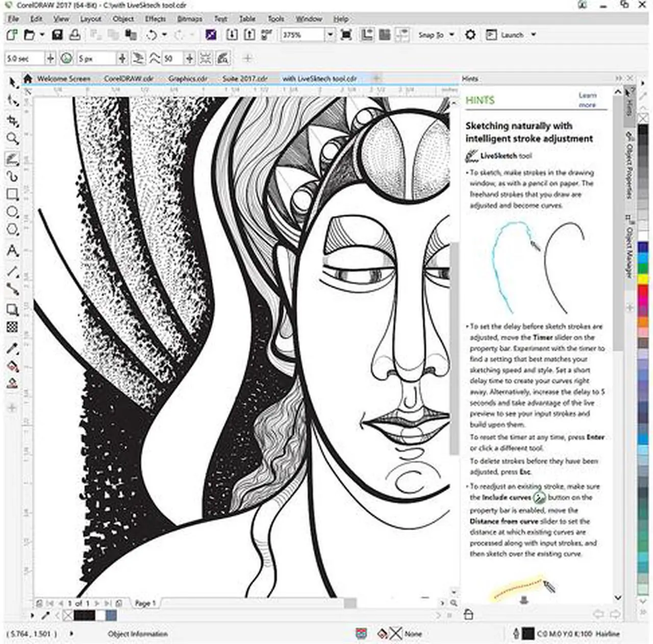This screenshot has height=644, width=653.
Task: Open the Options gear icon
Action: tap(470, 35)
